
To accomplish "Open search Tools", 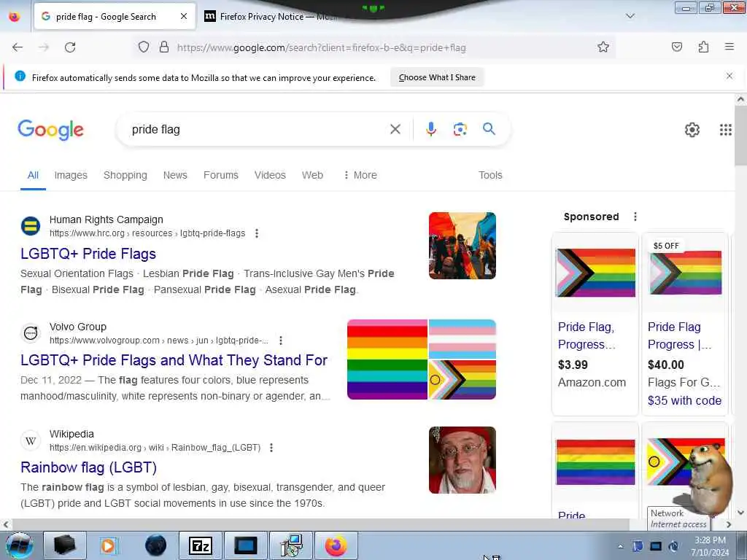I will (x=490, y=175).
